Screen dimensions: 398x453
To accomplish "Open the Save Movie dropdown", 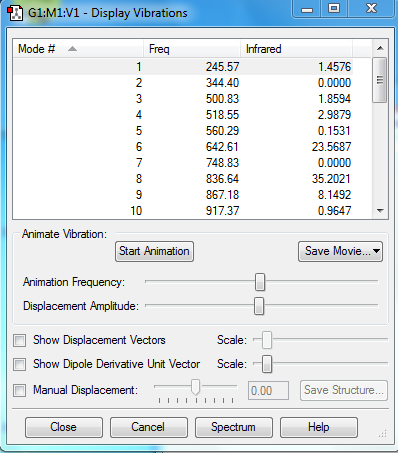I will [340, 251].
